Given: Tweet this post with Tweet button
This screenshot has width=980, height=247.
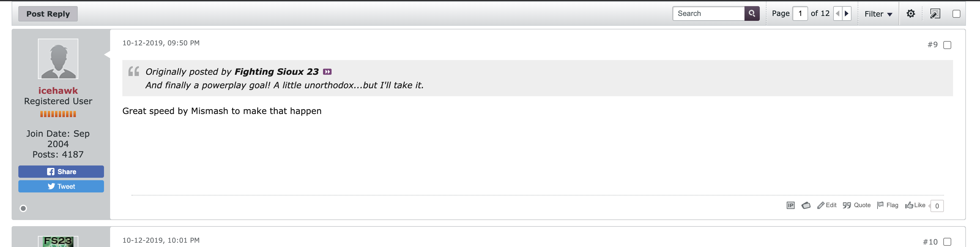Looking at the screenshot, I should tap(61, 186).
